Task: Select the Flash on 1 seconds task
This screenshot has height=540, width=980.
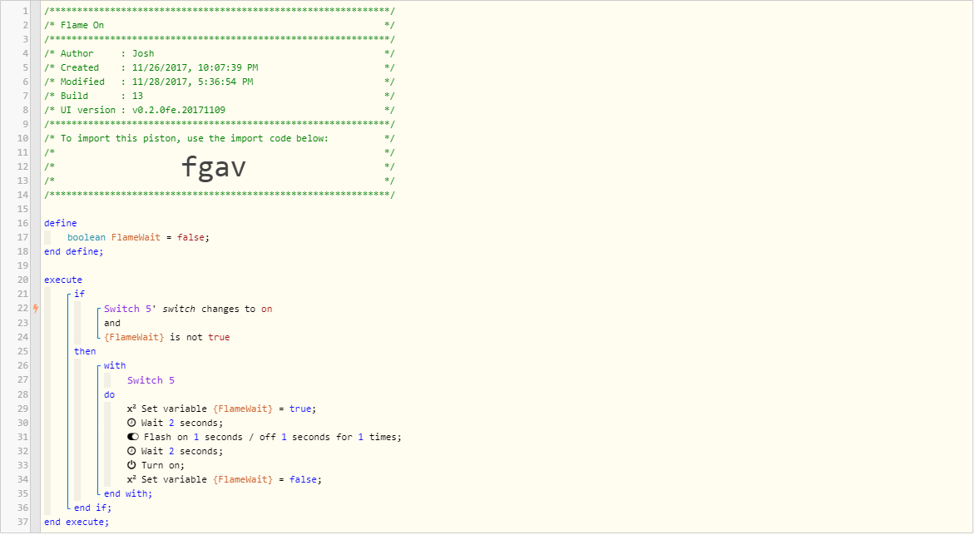Action: click(265, 437)
